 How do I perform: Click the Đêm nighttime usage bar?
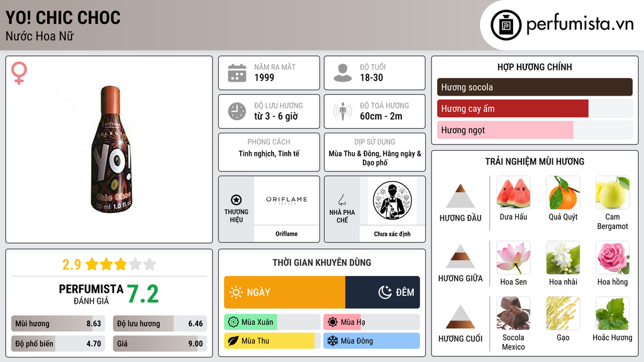pyautogui.click(x=382, y=292)
